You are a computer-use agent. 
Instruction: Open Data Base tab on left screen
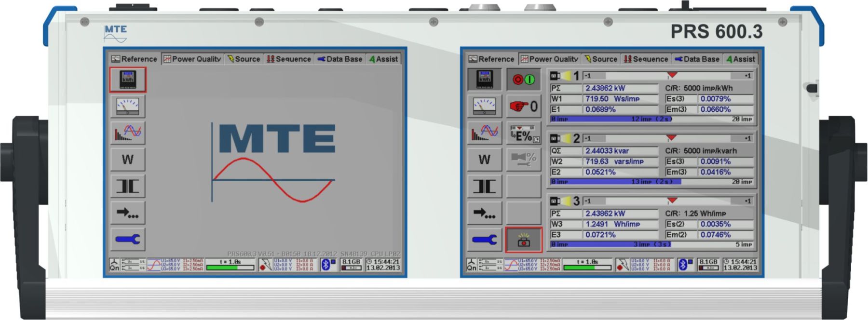(x=339, y=59)
